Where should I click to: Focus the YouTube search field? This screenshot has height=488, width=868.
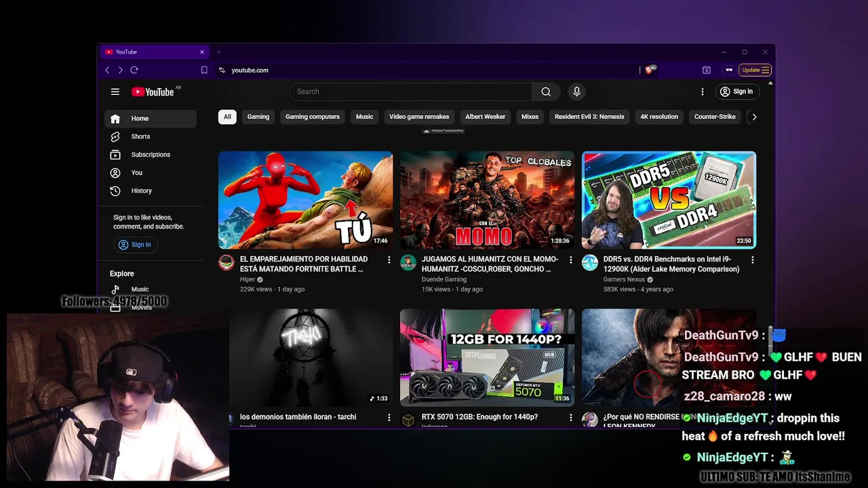tap(411, 91)
